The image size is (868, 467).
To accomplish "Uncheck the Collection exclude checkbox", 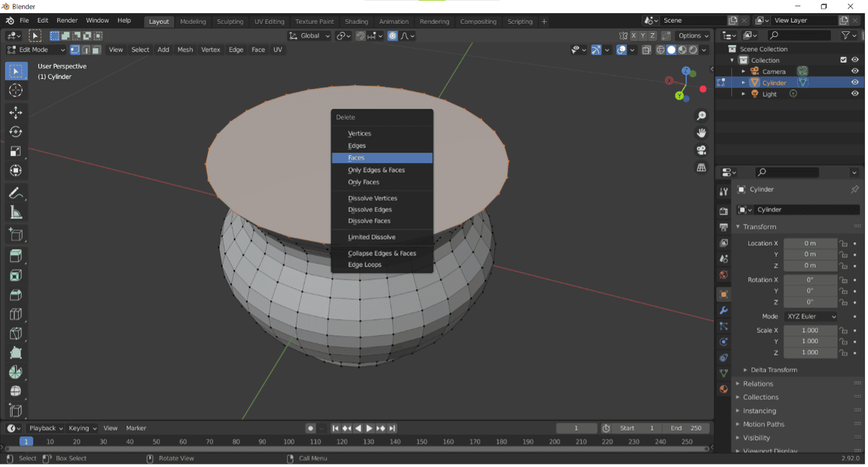I will pyautogui.click(x=844, y=60).
